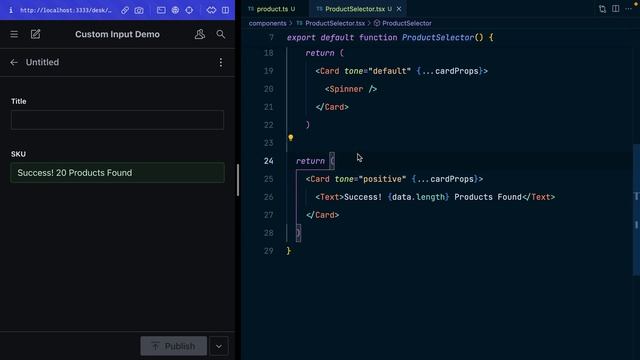The height and width of the screenshot is (360, 640).
Task: Click the localhost URL text in preview bar
Action: (x=66, y=10)
